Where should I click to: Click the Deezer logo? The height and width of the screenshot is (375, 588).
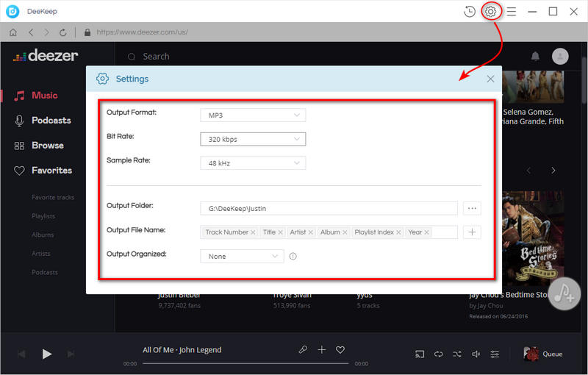click(x=46, y=56)
